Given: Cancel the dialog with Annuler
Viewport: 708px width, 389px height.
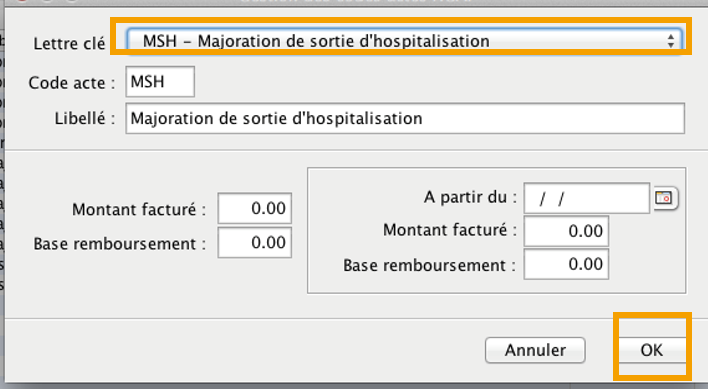Looking at the screenshot, I should tap(535, 350).
